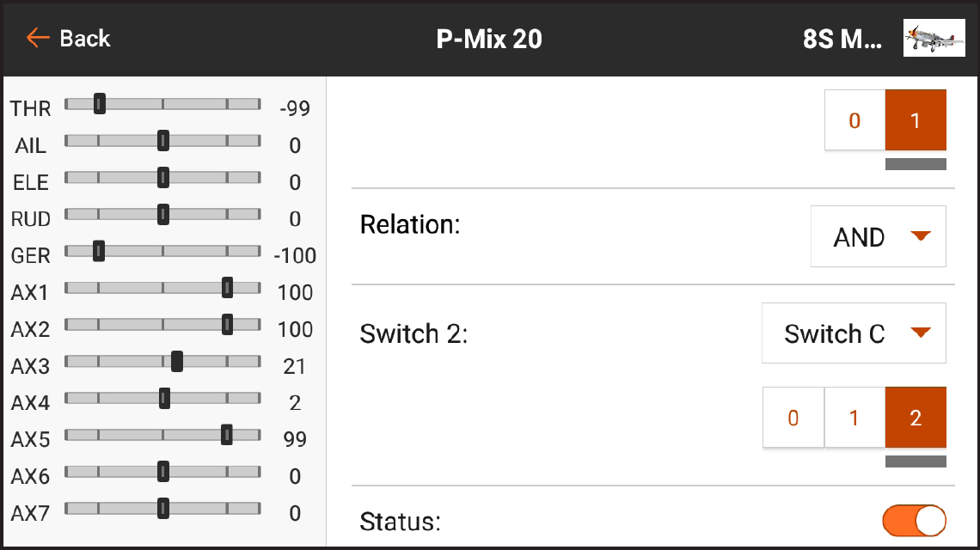Image resolution: width=980 pixels, height=550 pixels.
Task: Click the RUD channel value showing 0
Action: click(x=295, y=218)
